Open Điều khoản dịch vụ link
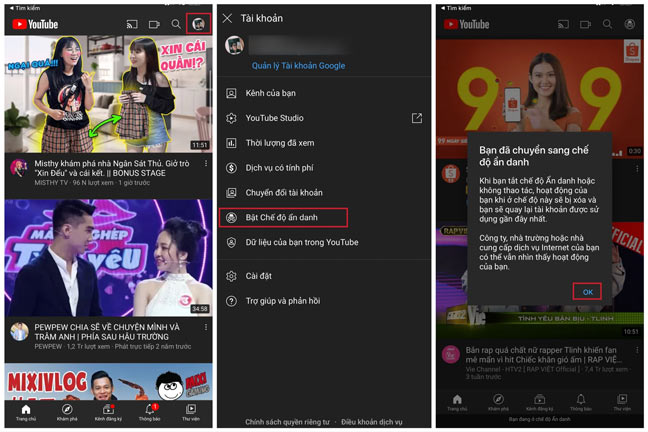648x432 pixels. click(382, 423)
